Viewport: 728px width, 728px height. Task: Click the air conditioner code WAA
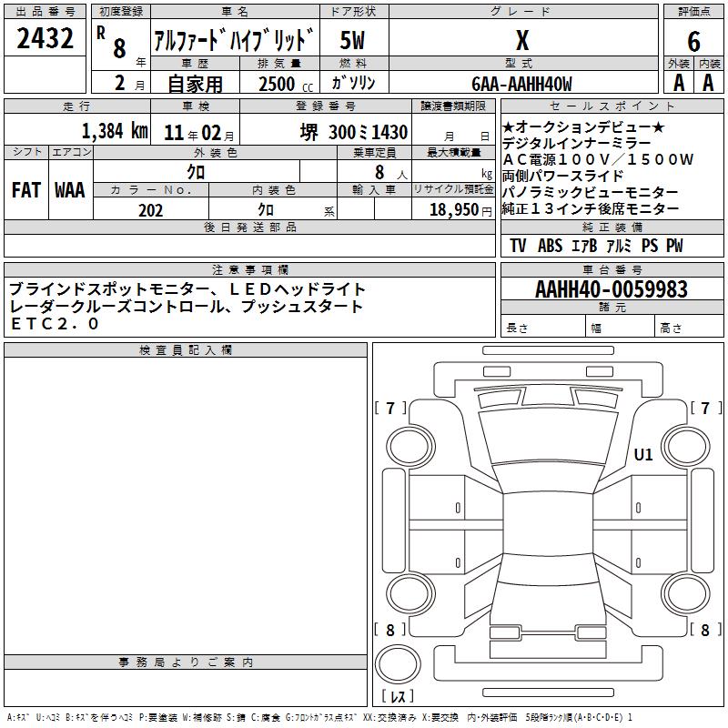(x=70, y=190)
